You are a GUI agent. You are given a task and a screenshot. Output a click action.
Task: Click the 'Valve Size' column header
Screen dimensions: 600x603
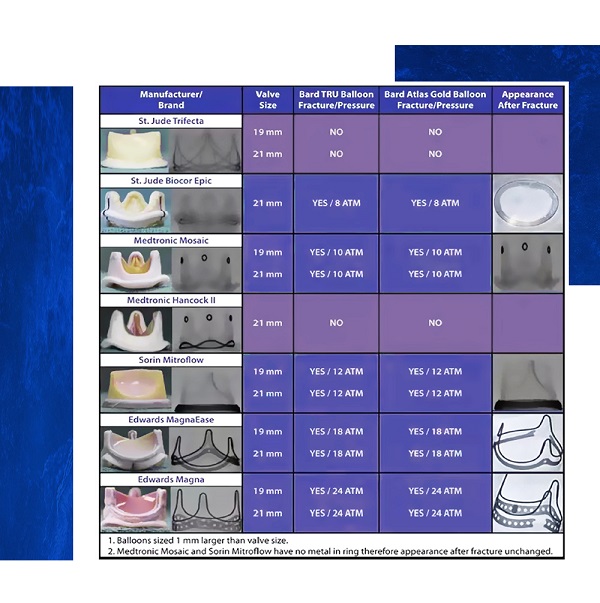point(268,100)
